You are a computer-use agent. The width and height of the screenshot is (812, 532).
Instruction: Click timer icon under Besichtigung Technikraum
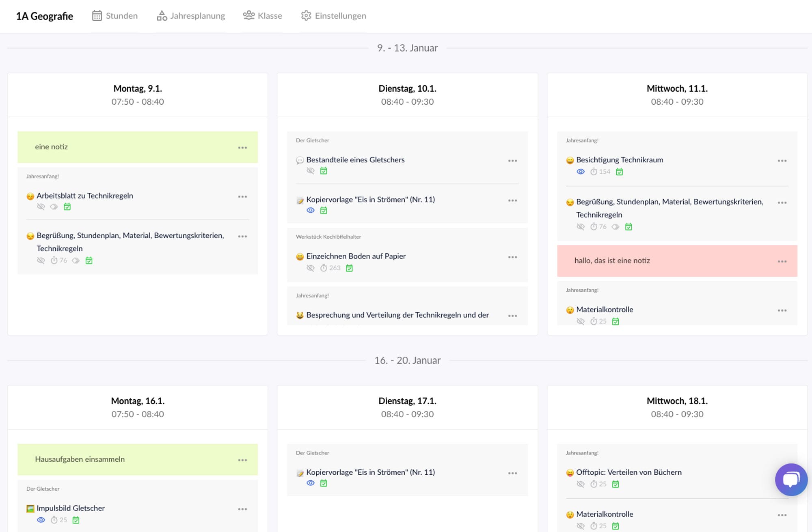point(594,172)
